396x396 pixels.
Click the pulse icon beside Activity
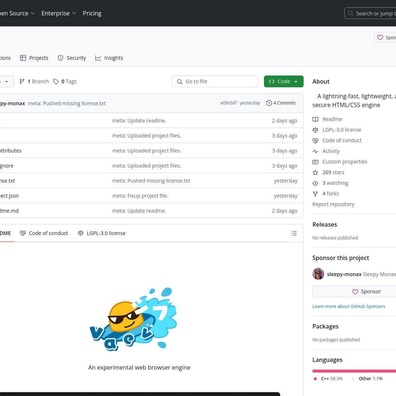click(x=315, y=151)
